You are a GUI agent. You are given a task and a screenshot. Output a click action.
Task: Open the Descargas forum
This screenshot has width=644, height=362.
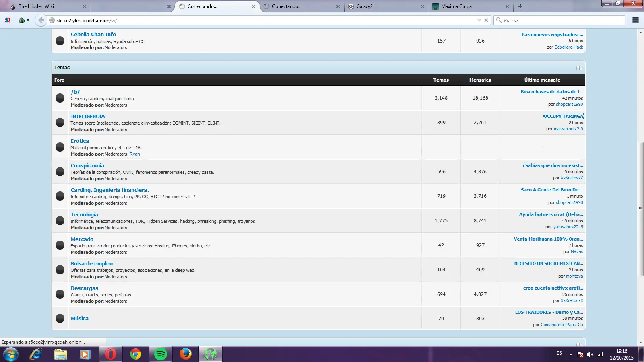click(85, 288)
